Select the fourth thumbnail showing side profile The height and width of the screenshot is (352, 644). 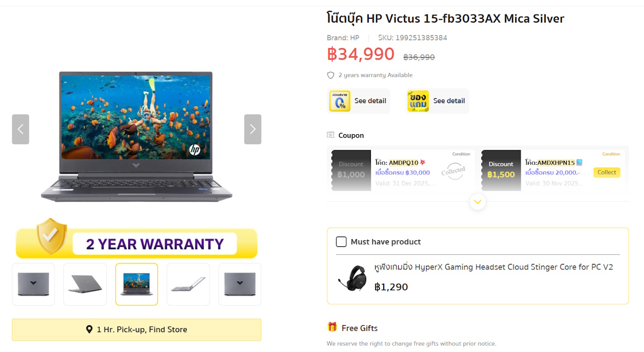coord(188,284)
